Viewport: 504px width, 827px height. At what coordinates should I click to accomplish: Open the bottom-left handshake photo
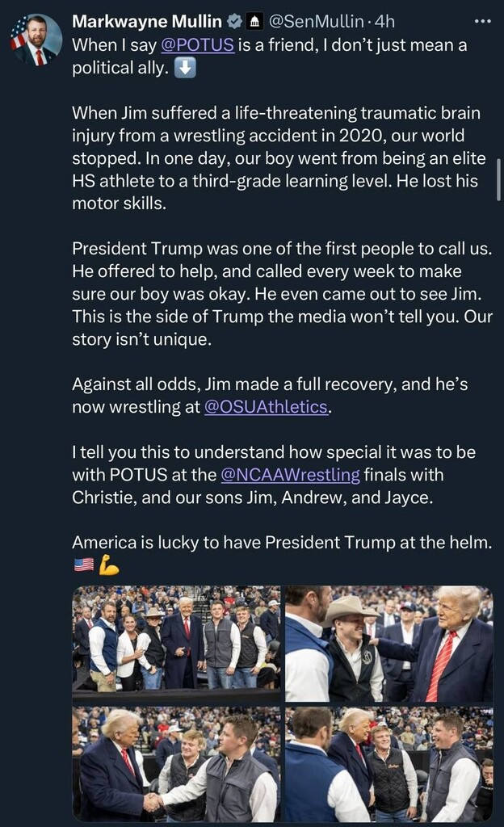point(176,764)
